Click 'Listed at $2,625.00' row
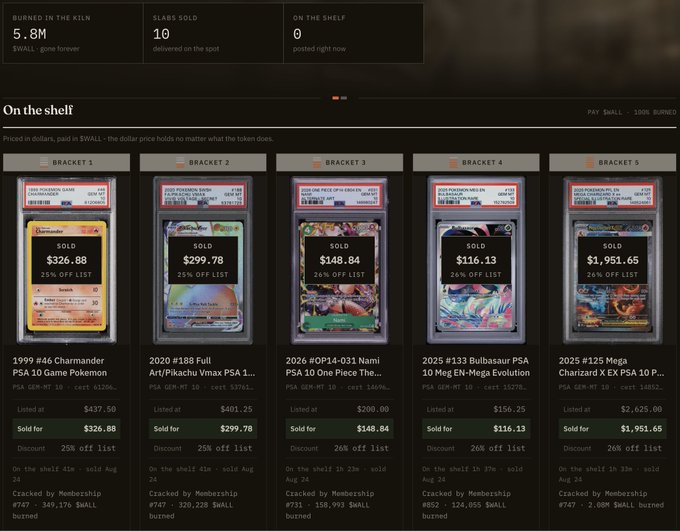Viewport: 680px width, 531px height. [612, 409]
